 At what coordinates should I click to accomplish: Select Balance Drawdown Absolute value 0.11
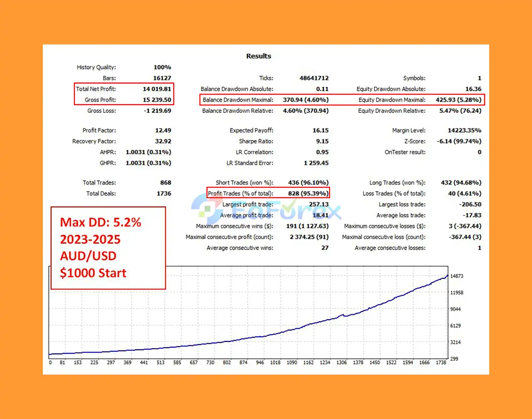[x=322, y=89]
